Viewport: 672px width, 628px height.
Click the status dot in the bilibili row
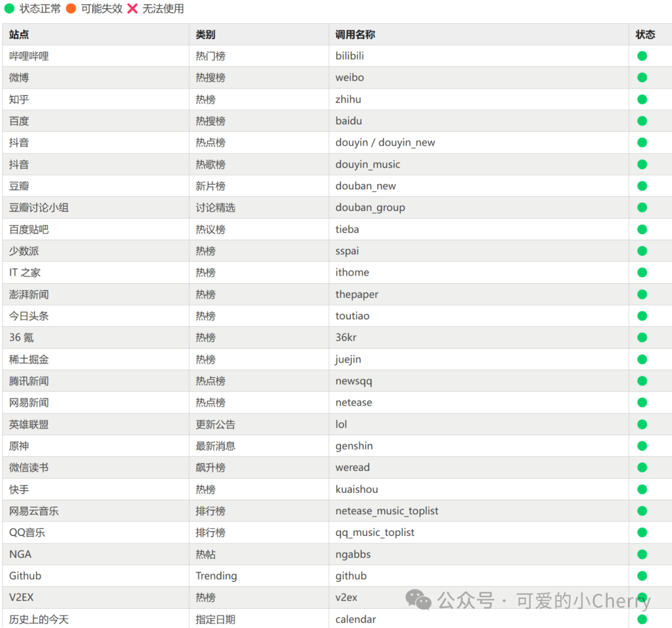642,56
